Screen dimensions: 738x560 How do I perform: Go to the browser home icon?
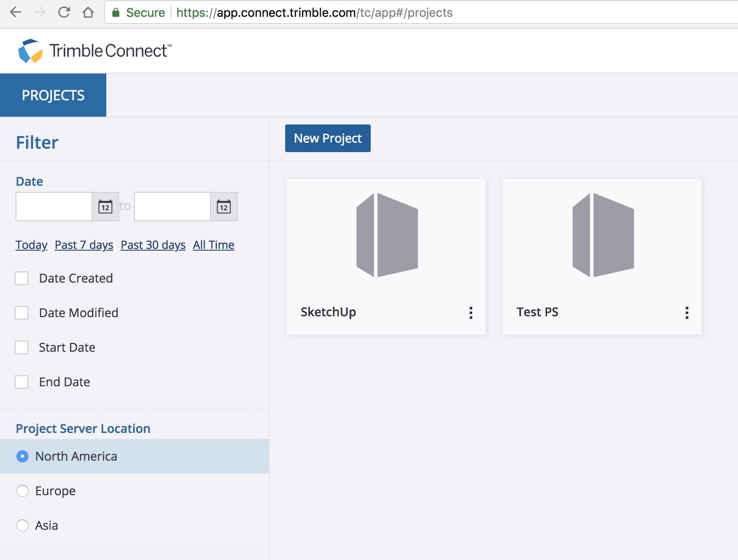(x=88, y=12)
